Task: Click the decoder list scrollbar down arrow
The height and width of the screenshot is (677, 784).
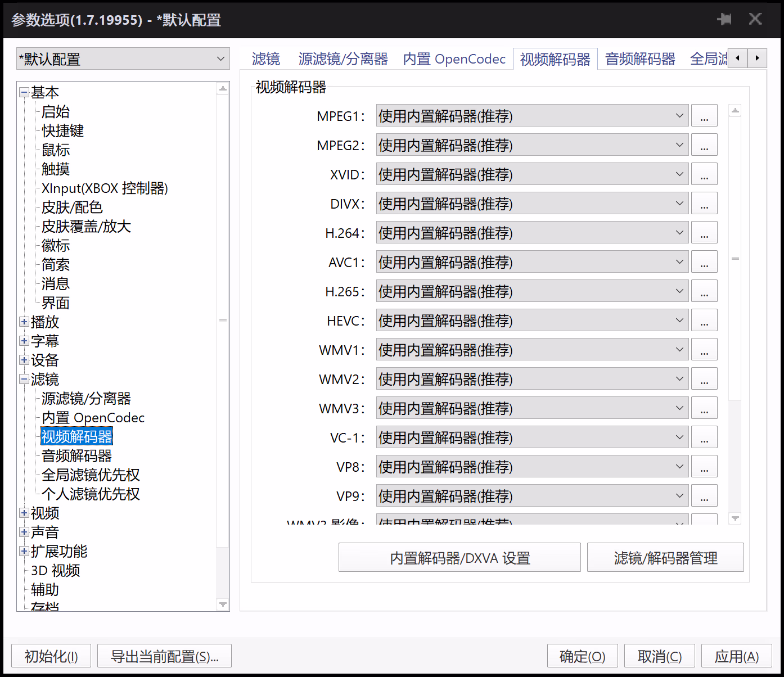Action: point(735,518)
